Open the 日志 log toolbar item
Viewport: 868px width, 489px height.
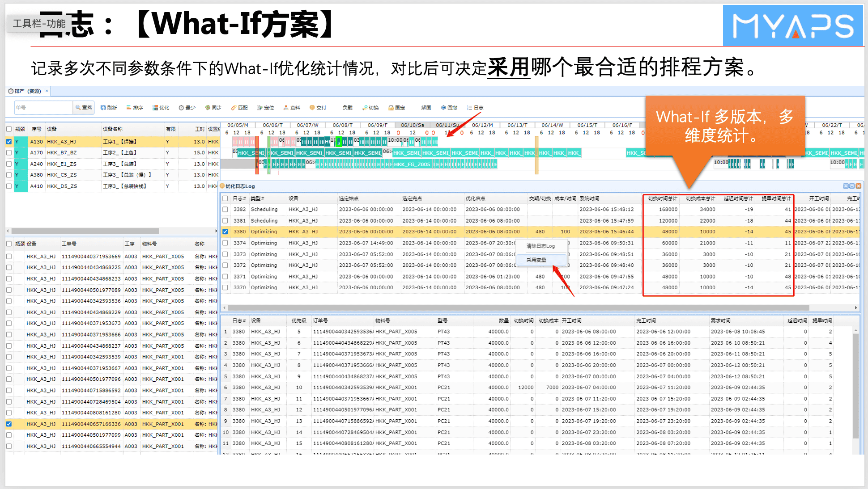point(475,108)
